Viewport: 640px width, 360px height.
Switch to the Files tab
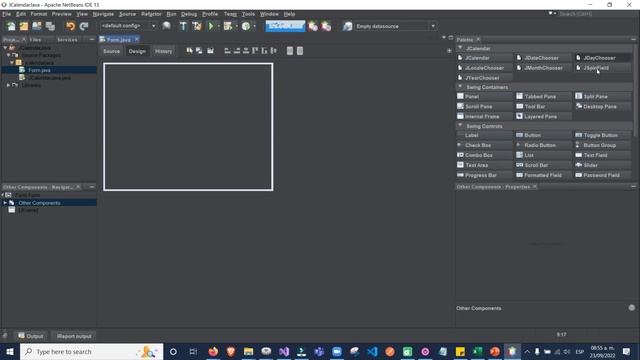point(36,40)
